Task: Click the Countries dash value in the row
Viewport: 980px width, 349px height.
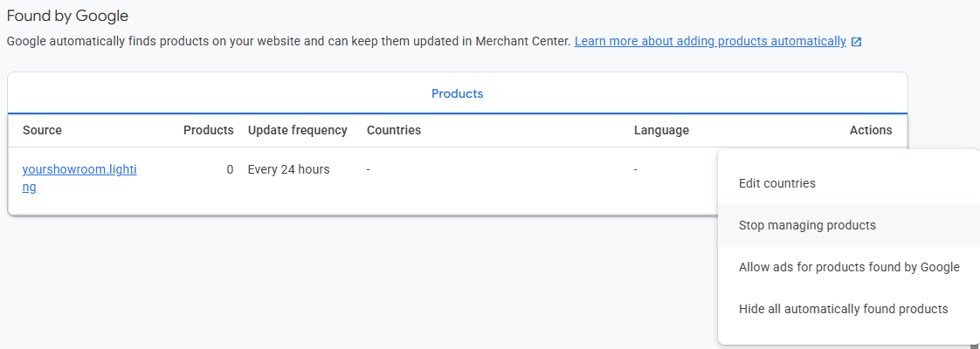Action: (x=369, y=169)
